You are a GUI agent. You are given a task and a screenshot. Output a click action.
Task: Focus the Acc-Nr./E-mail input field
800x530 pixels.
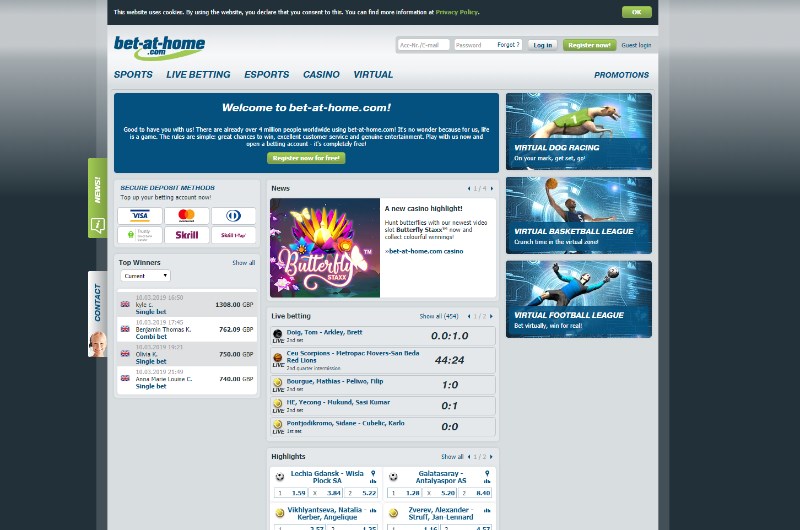click(x=423, y=45)
